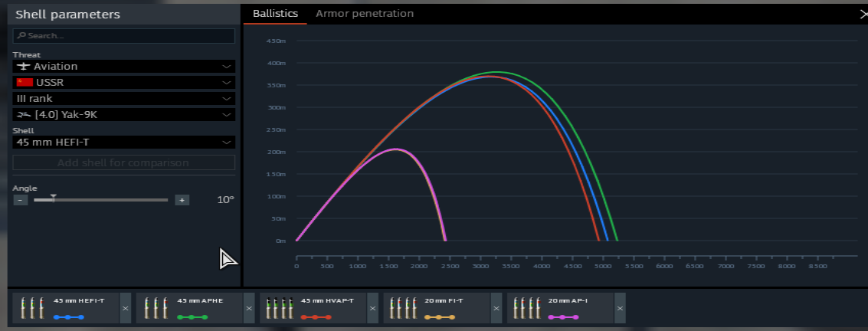Remove the 20 mm FI-T shell chip
868x331 pixels.
[x=496, y=309]
